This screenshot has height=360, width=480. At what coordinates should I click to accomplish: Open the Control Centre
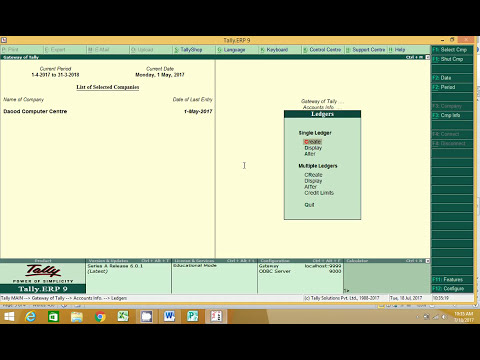(x=323, y=50)
